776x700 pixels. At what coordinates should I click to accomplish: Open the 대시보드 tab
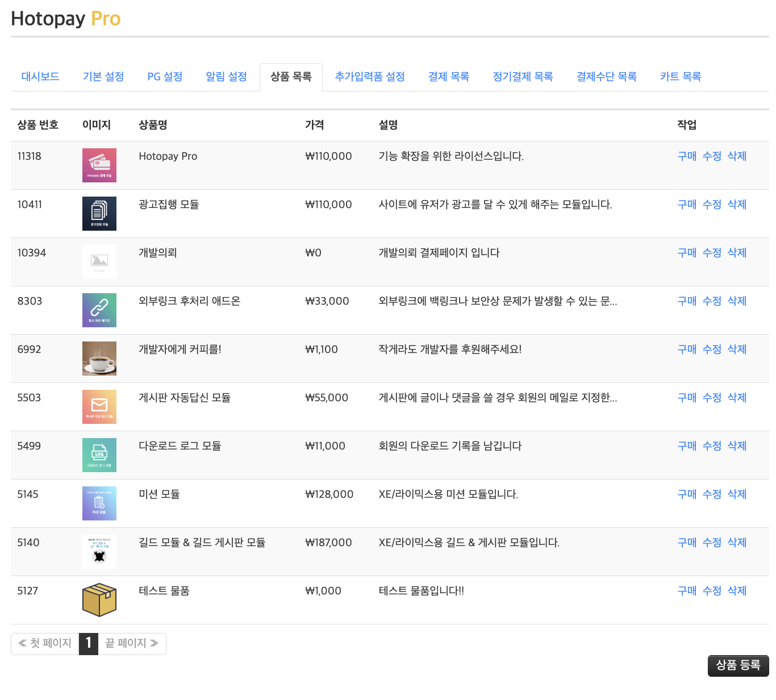pyautogui.click(x=40, y=77)
